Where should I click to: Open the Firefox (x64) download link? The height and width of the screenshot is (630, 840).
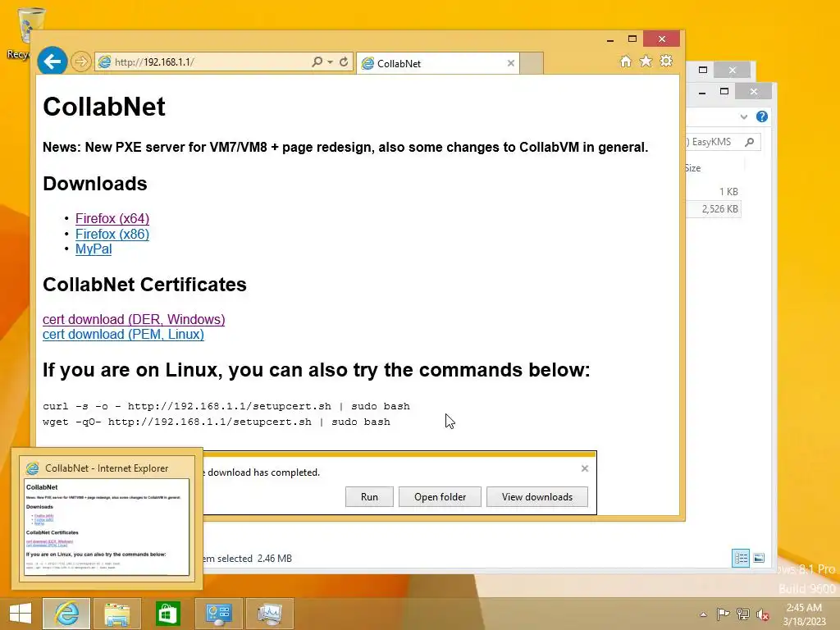pos(112,218)
